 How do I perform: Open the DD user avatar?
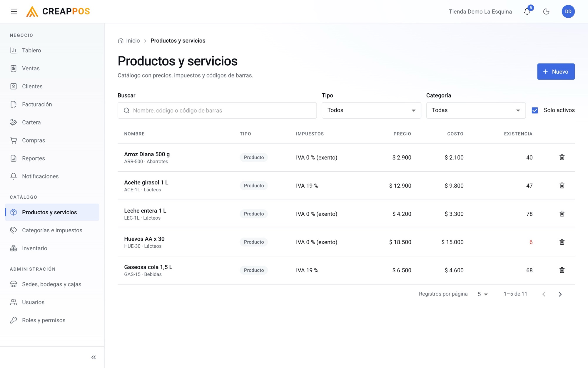click(x=568, y=11)
